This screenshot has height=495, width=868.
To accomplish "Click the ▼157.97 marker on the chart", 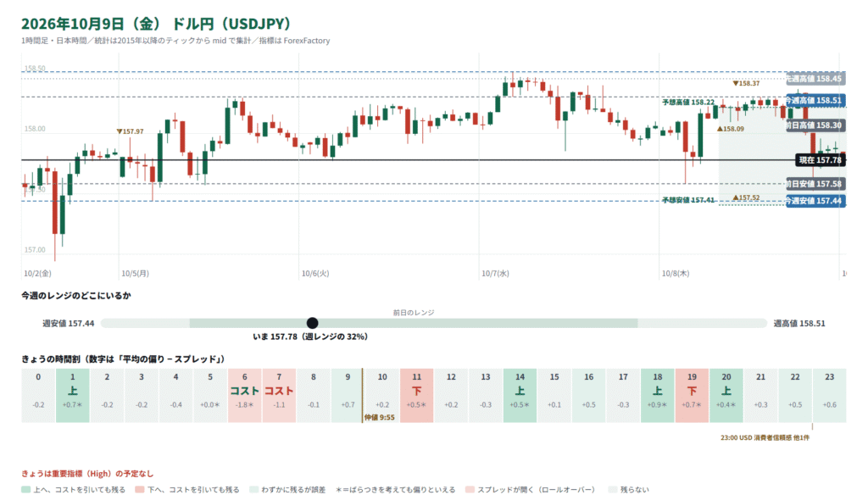I will (130, 131).
